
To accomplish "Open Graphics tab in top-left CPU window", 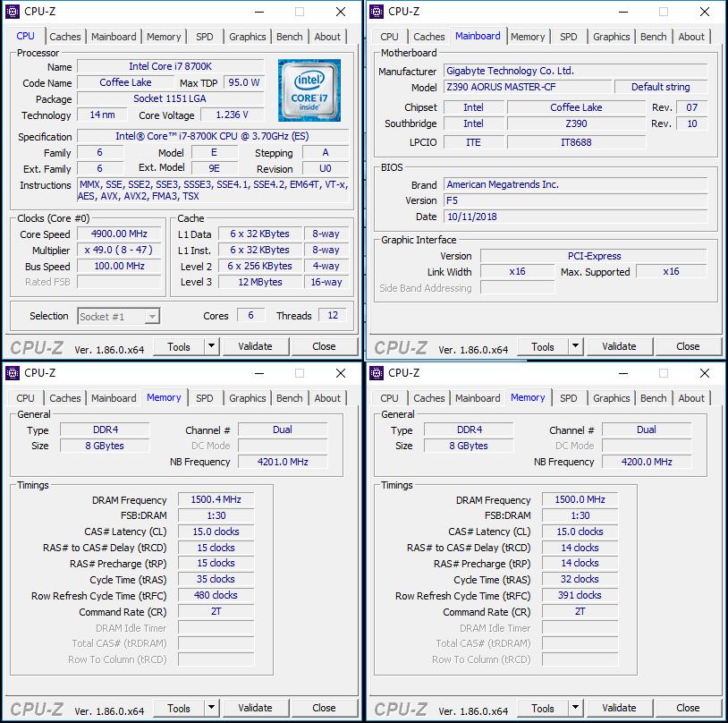I will coord(248,37).
